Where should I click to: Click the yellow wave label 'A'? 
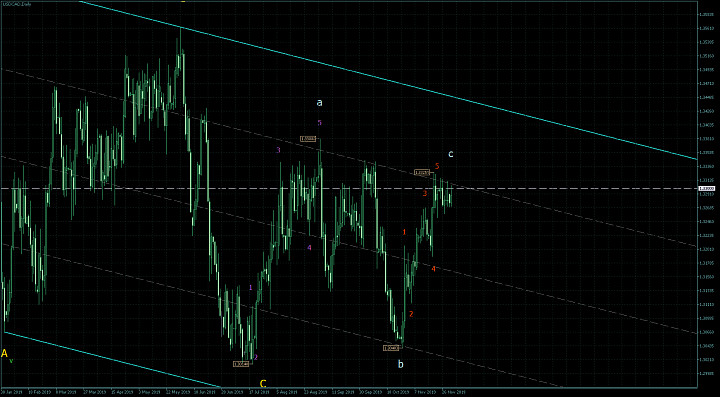5,353
